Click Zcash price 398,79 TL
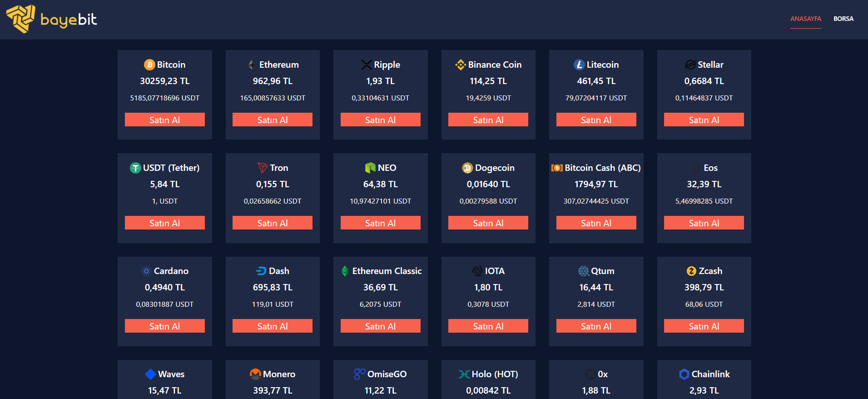Viewport: 868px width, 399px height. click(704, 287)
